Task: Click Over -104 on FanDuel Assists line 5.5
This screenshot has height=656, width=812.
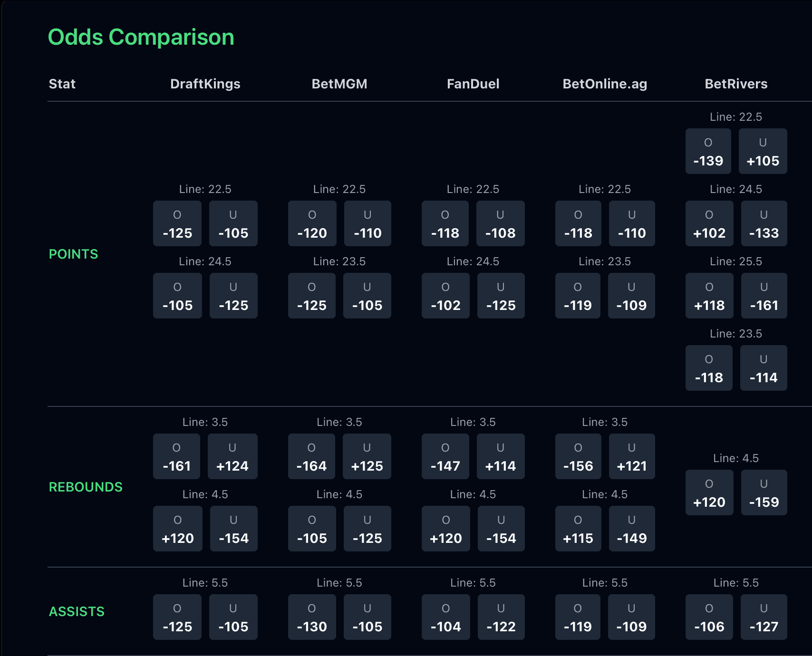Action: point(445,617)
